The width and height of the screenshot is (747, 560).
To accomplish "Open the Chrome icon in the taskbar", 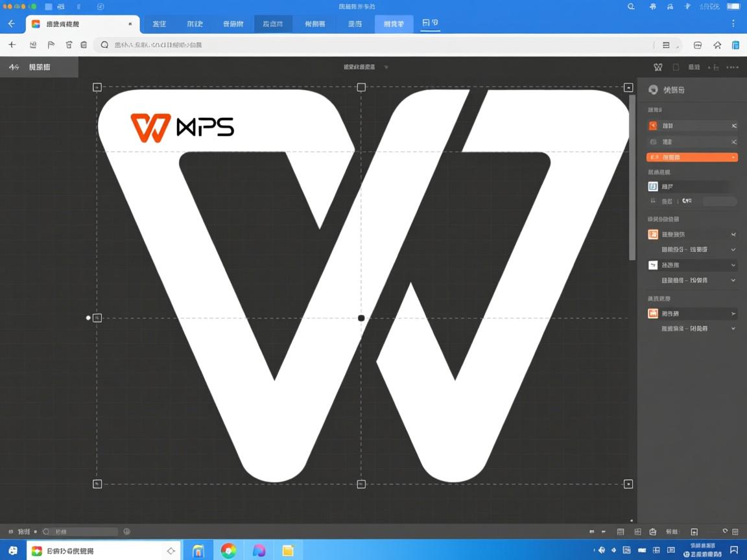I will click(x=228, y=550).
